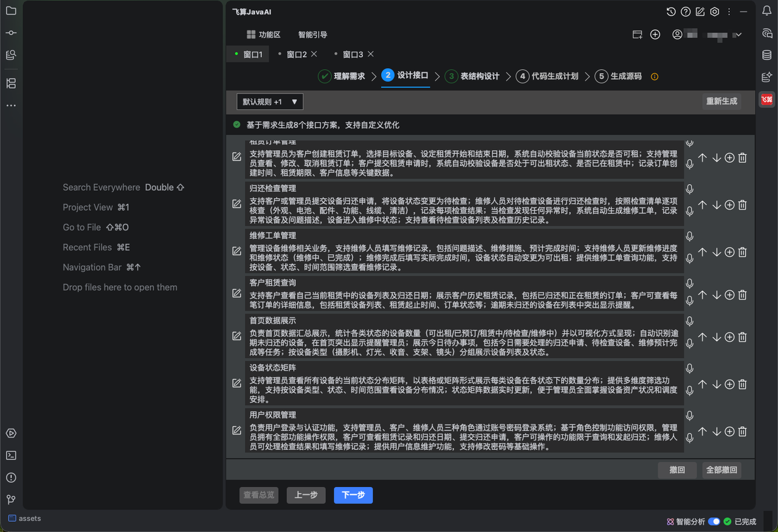
Task: Open the Git tool window icon
Action: 11,499
